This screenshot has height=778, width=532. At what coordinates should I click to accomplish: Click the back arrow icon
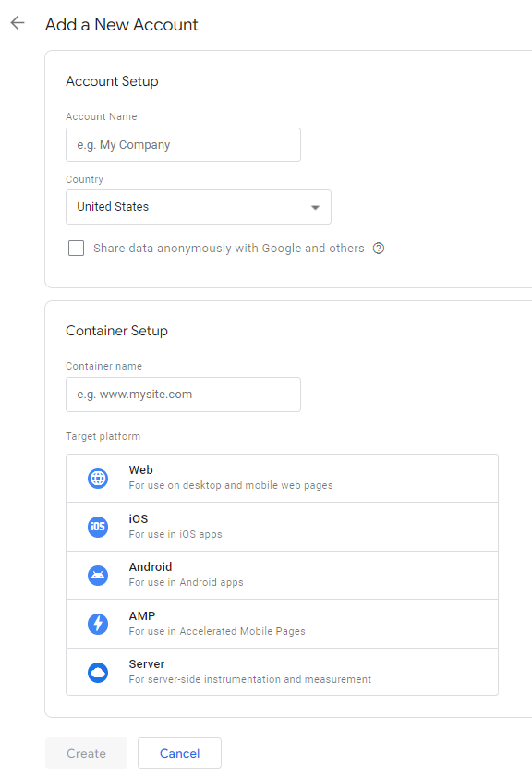tap(18, 23)
